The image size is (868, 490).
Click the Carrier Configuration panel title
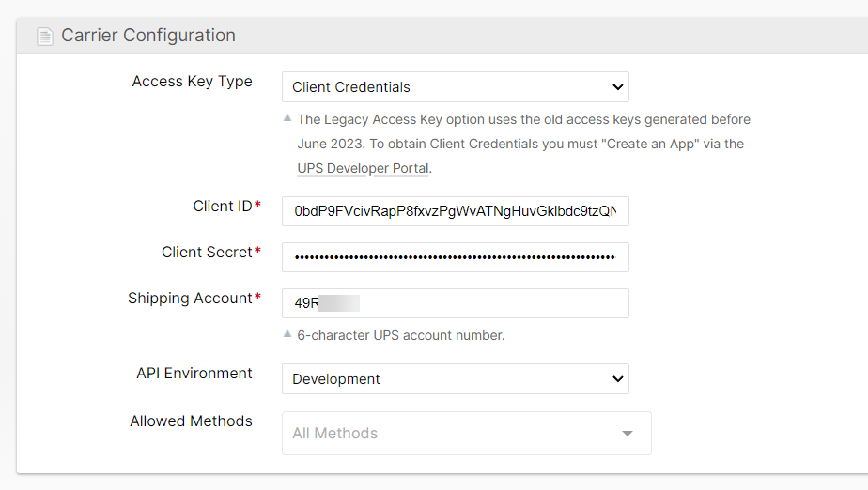(x=148, y=36)
